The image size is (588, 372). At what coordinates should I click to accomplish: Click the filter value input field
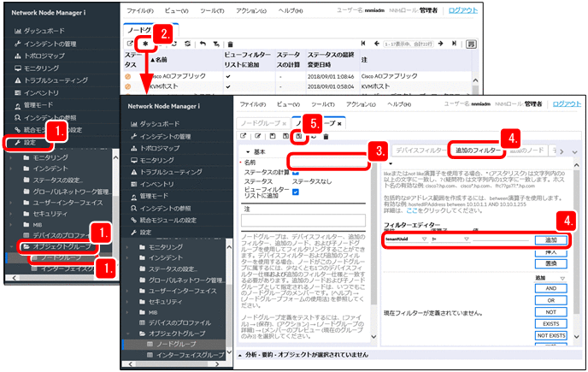[x=503, y=239]
